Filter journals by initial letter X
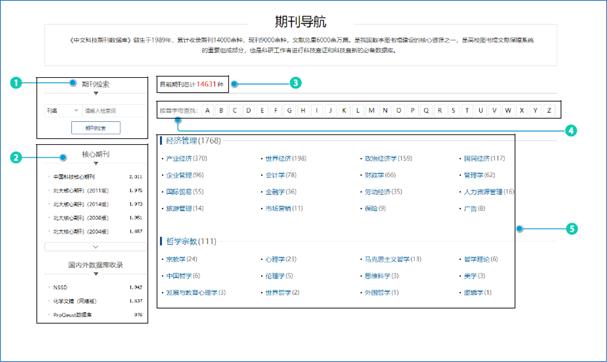This screenshot has width=607, height=362. pyautogui.click(x=522, y=110)
